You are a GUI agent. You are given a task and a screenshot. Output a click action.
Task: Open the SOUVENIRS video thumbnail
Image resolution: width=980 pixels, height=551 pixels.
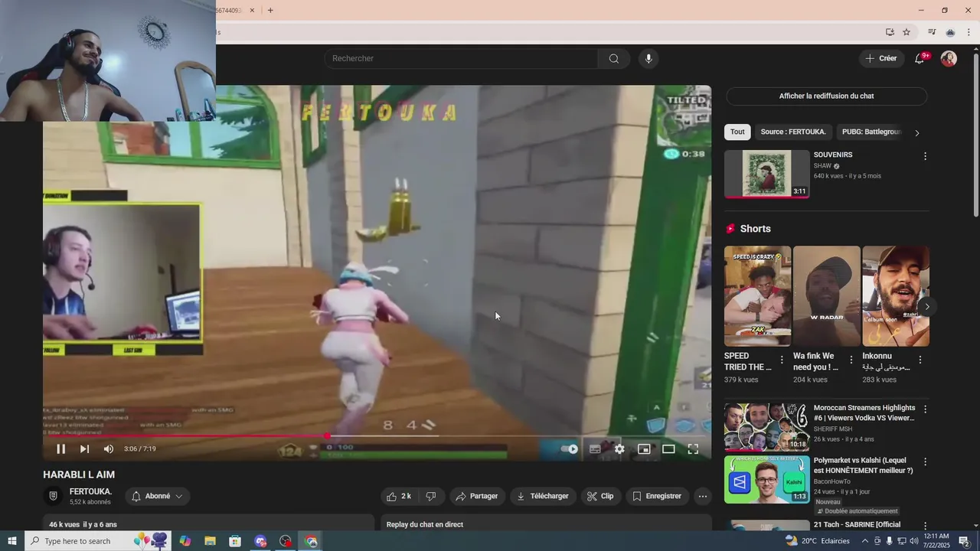tap(766, 174)
